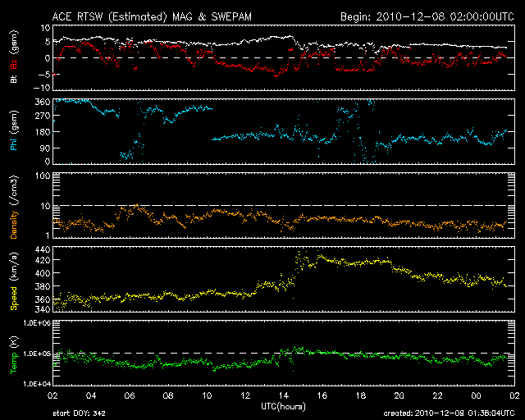This screenshot has width=525, height=420.
Task: Click the '100' tick on Density axis
Action: pos(43,176)
